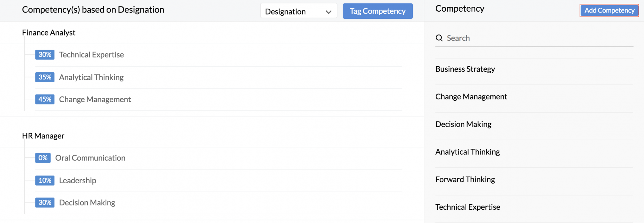Select Forward Thinking in the competency list
644x223 pixels.
click(x=465, y=179)
